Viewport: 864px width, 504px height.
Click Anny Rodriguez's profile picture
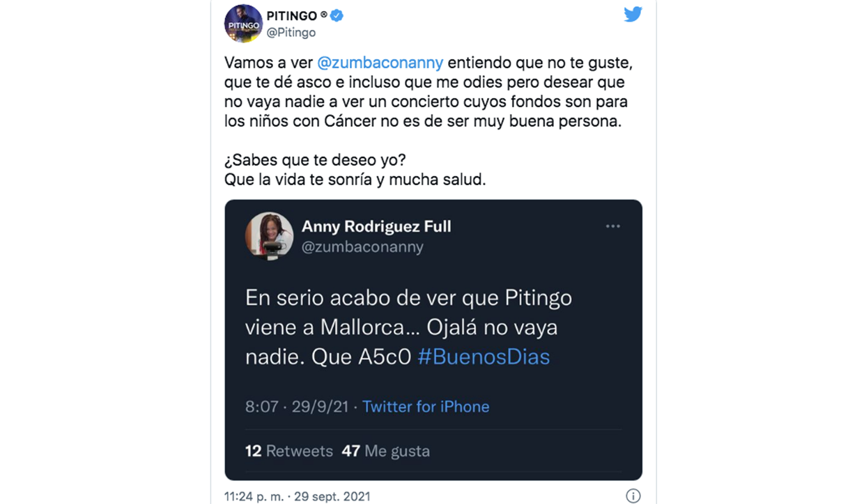pos(269,236)
